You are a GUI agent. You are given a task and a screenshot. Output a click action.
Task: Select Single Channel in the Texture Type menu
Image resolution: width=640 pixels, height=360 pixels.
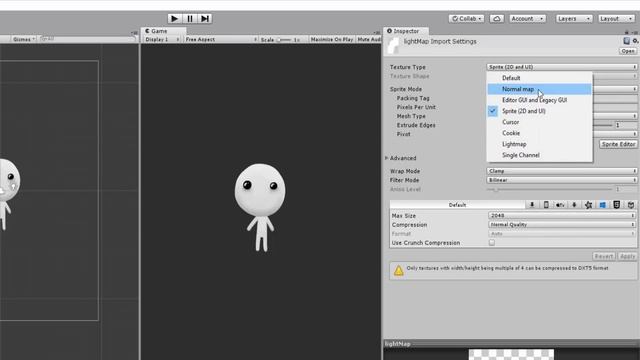(540, 155)
